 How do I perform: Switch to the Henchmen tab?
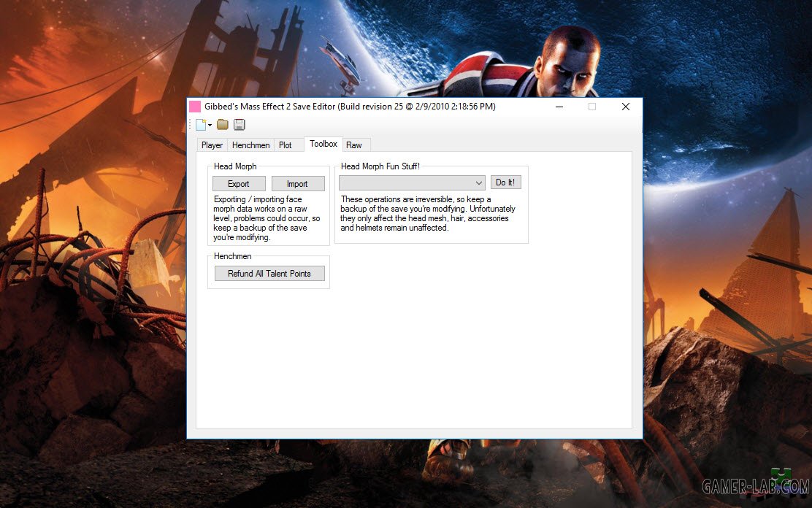tap(250, 145)
